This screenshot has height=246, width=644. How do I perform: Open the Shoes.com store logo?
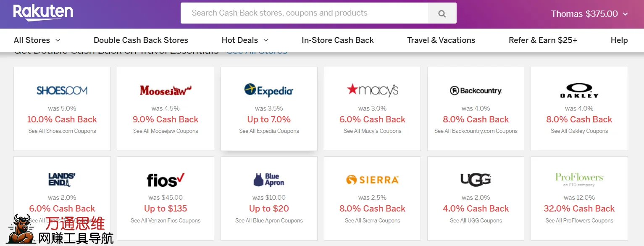point(62,90)
